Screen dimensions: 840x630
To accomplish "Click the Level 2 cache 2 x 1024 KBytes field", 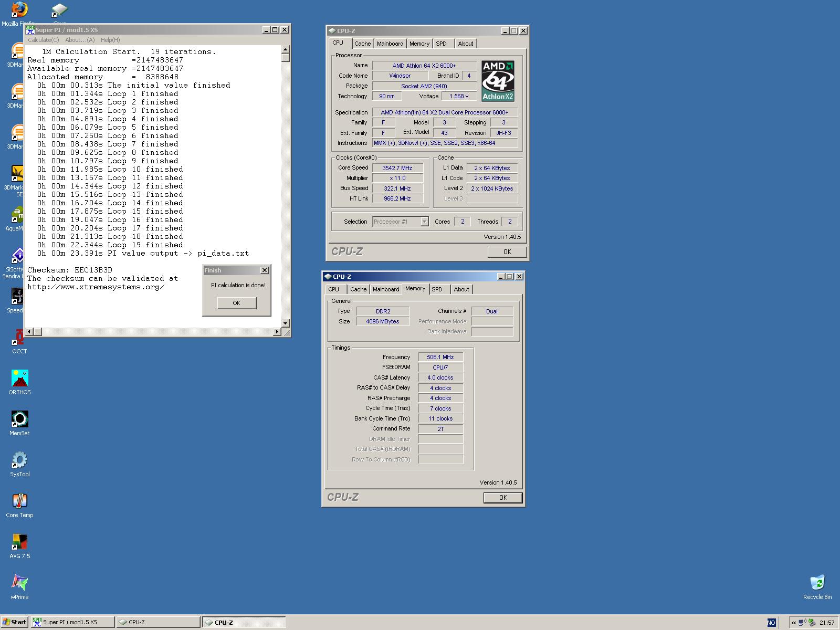I will tap(492, 188).
